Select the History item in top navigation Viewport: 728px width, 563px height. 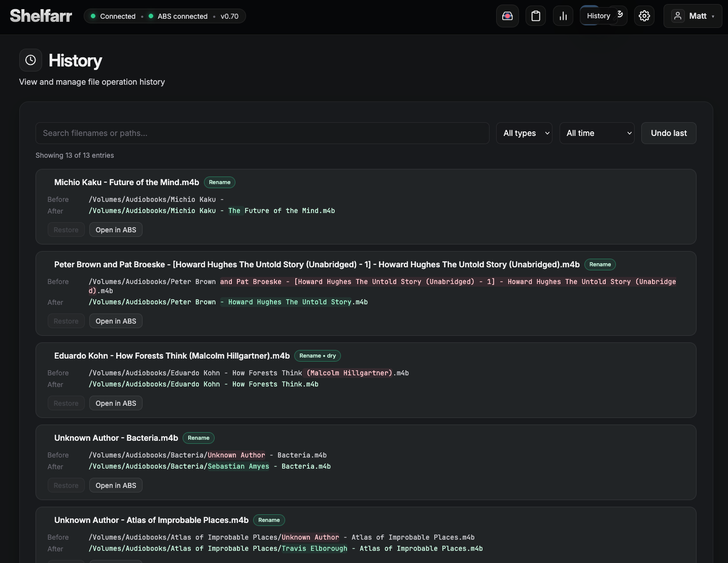click(591, 16)
